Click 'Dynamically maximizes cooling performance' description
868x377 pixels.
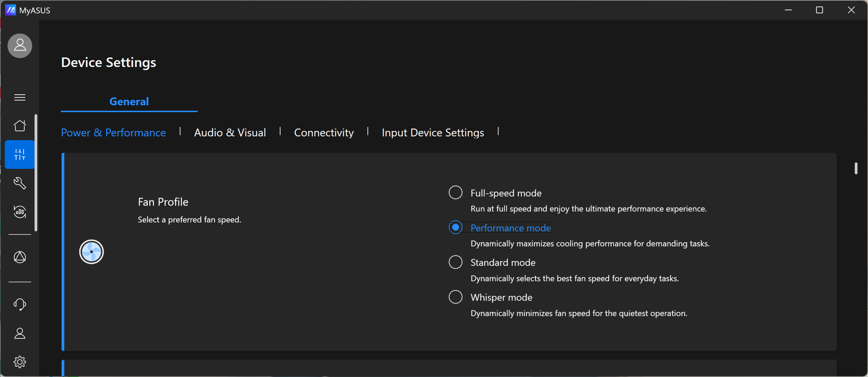590,244
